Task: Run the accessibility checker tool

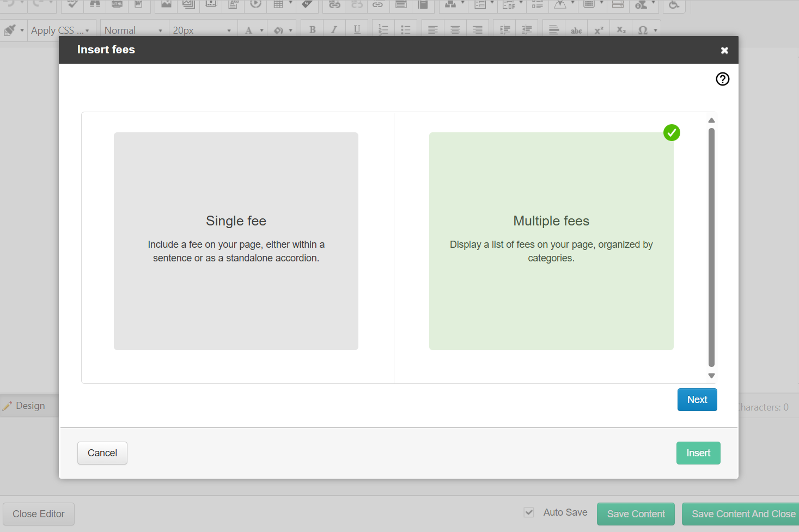Action: point(674,7)
